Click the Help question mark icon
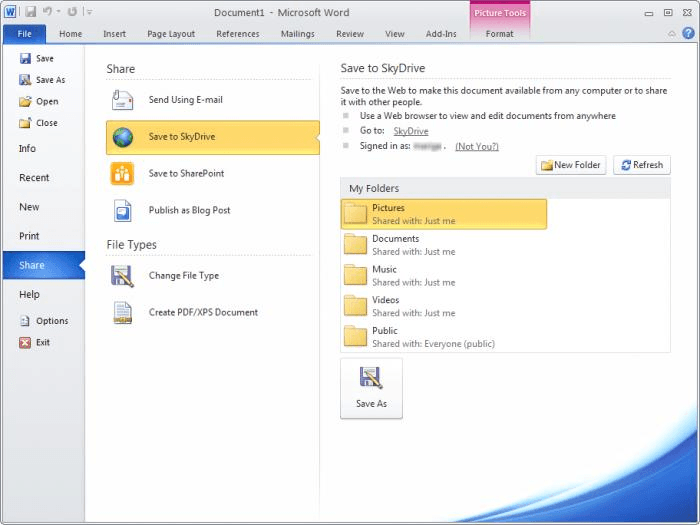Viewport: 700px width, 525px height. coord(686,33)
